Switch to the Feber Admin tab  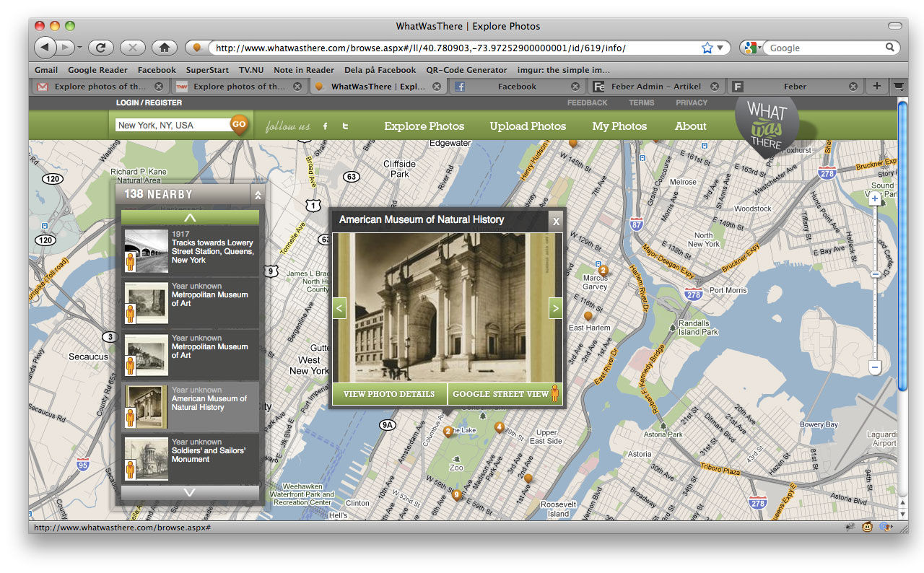point(655,87)
